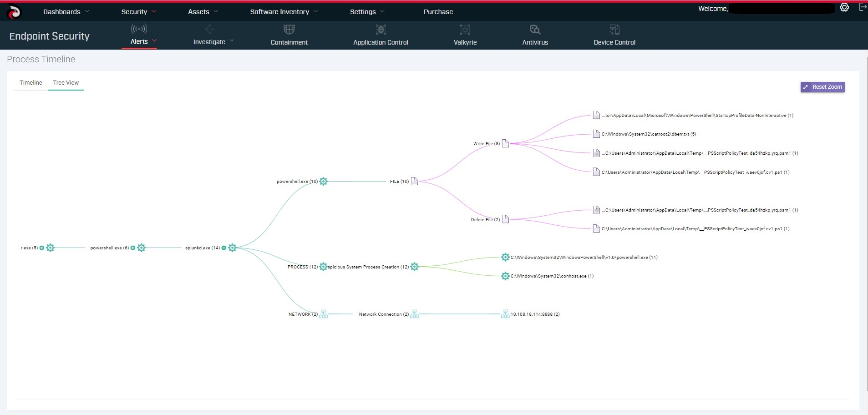Click the FILE (10) document icon

[414, 182]
